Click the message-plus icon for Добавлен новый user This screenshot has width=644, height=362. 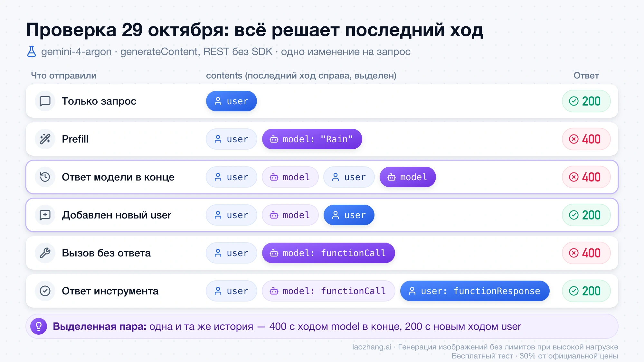pyautogui.click(x=45, y=215)
